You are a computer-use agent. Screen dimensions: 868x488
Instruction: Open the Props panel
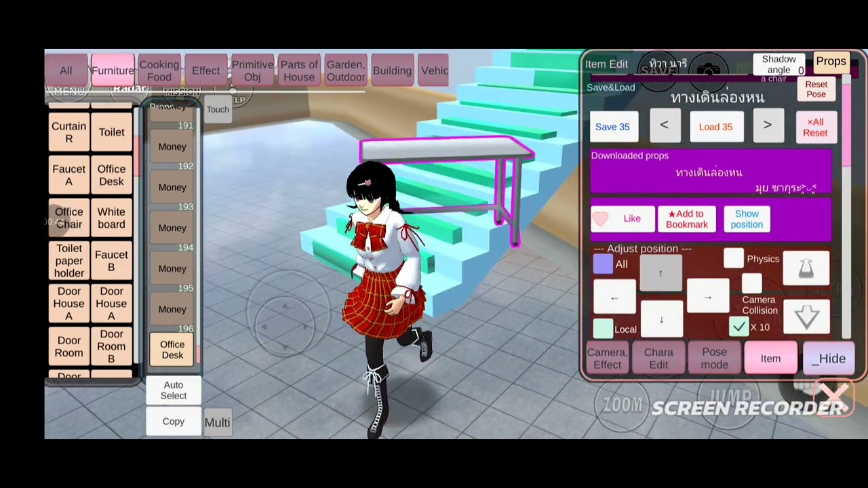tap(831, 62)
